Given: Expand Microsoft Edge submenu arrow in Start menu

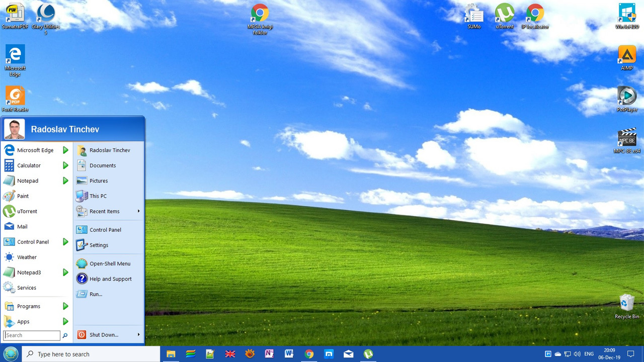Looking at the screenshot, I should pos(65,150).
